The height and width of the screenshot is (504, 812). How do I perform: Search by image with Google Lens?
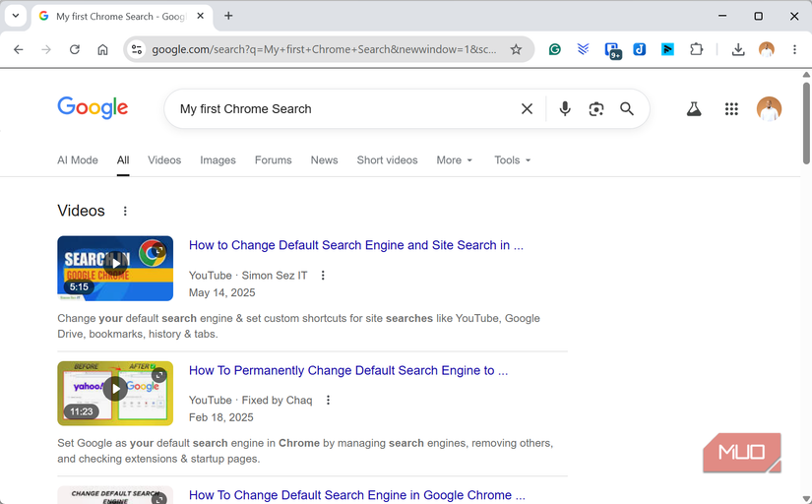(596, 109)
